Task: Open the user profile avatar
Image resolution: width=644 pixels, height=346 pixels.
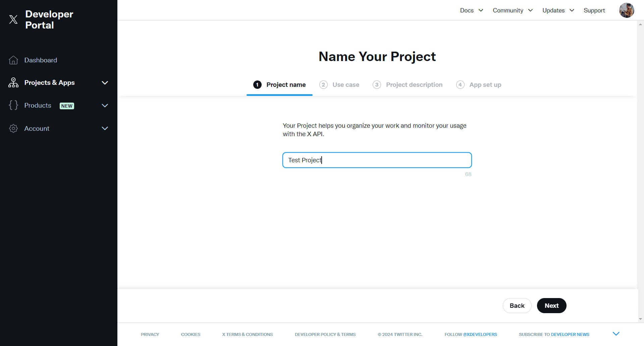Action: (x=626, y=10)
